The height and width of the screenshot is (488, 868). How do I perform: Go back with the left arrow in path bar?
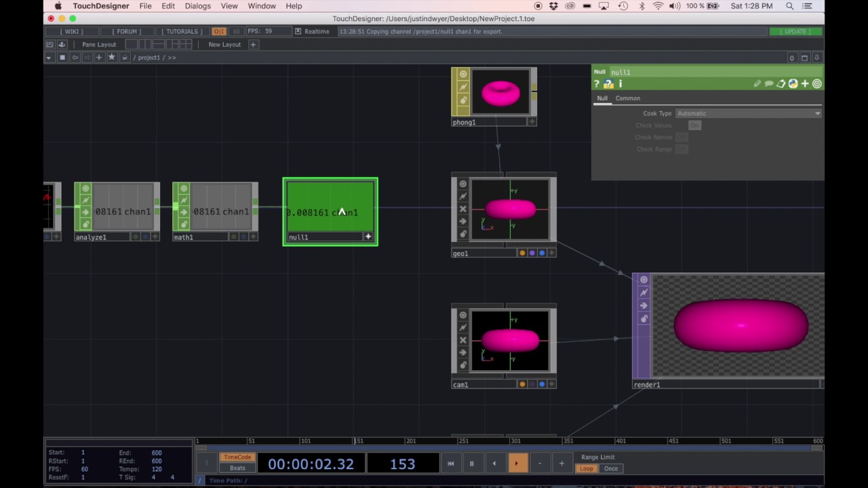coord(75,58)
